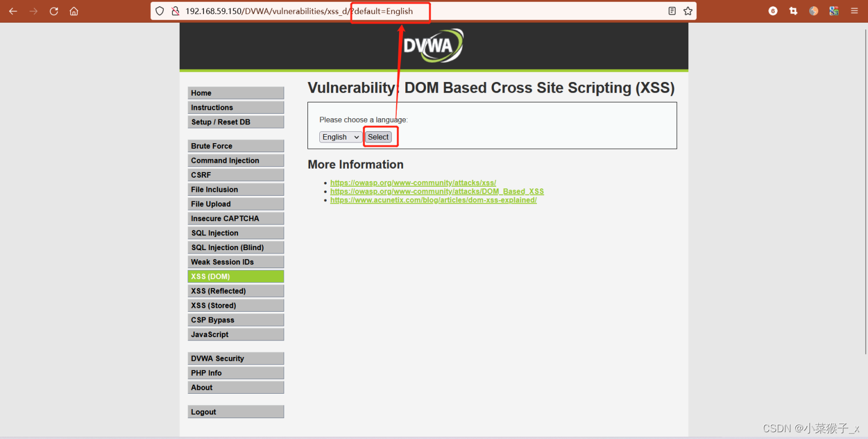The width and height of the screenshot is (868, 439).
Task: Reload the page with the refresh icon
Action: [x=54, y=11]
